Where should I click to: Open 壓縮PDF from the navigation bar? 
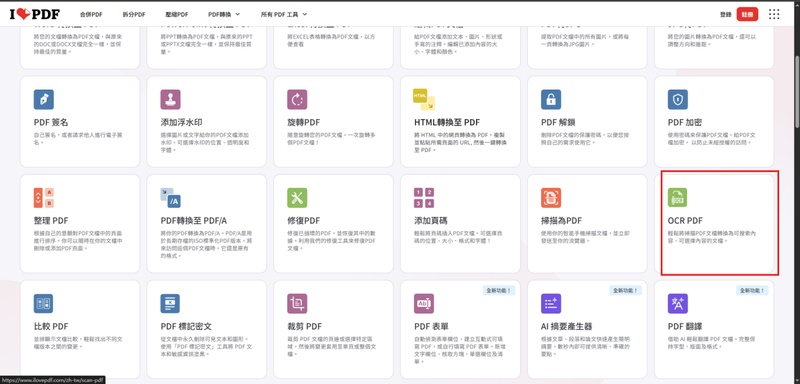(177, 14)
